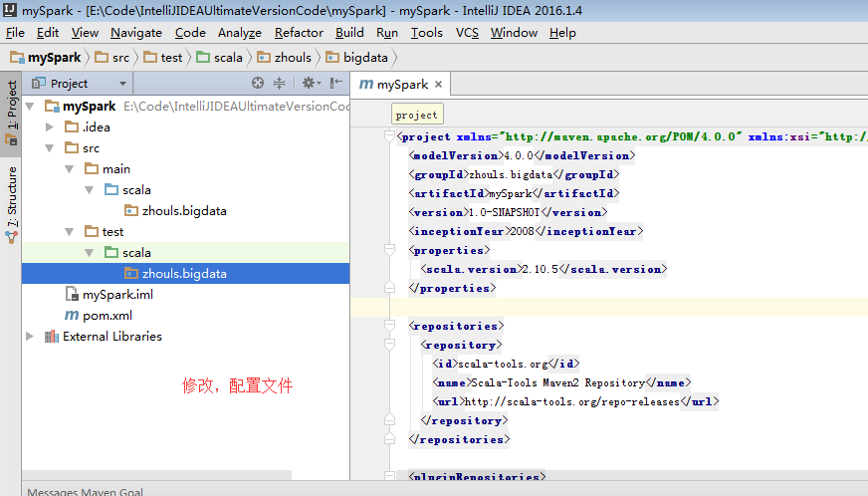The image size is (868, 496).
Task: Open the Analyze menu
Action: pyautogui.click(x=240, y=33)
